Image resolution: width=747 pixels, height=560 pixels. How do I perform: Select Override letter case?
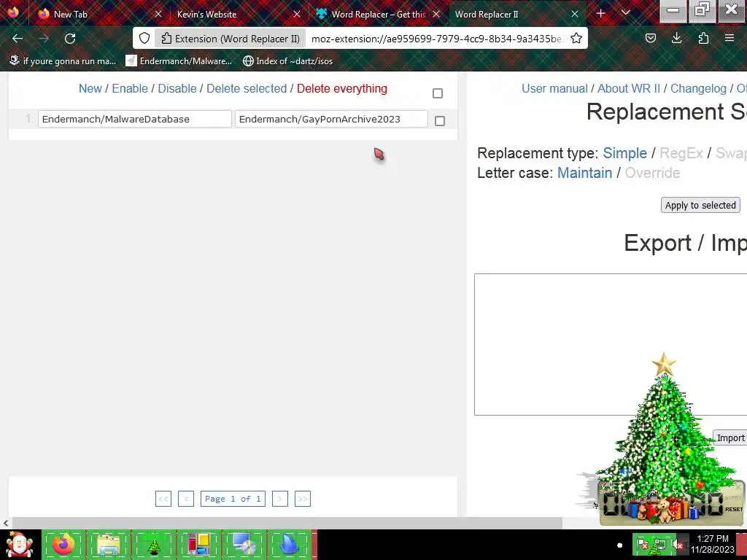pos(652,172)
